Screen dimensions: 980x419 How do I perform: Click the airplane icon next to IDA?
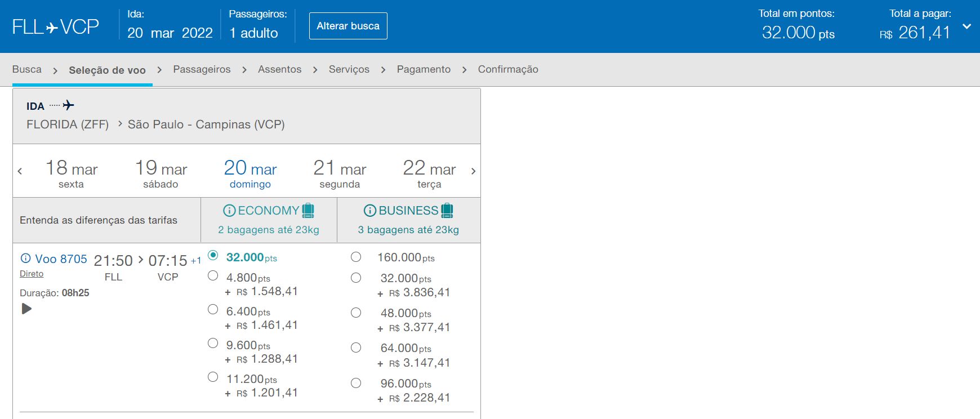(68, 105)
